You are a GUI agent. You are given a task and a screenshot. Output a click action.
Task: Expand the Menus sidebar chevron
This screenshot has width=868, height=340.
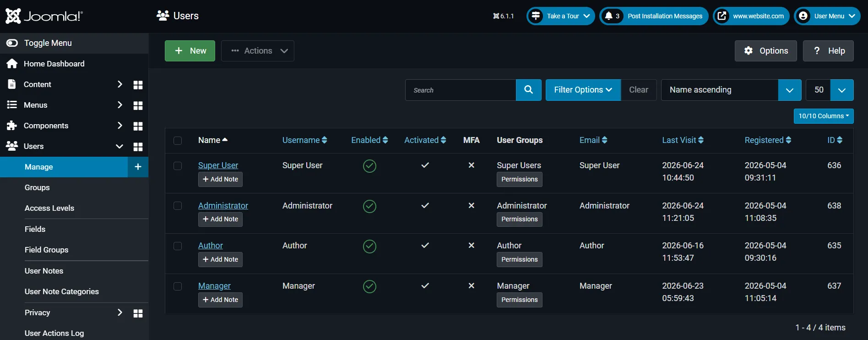point(119,105)
